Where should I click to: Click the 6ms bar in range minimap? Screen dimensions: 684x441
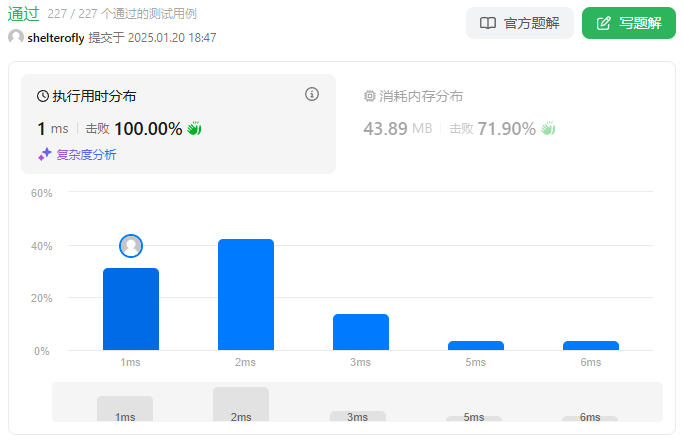click(590, 419)
